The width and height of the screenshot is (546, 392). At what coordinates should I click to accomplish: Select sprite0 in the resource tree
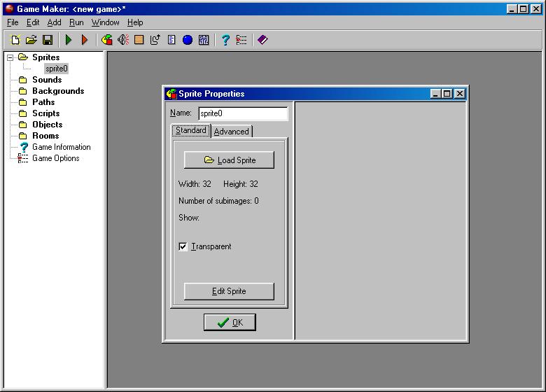click(56, 69)
